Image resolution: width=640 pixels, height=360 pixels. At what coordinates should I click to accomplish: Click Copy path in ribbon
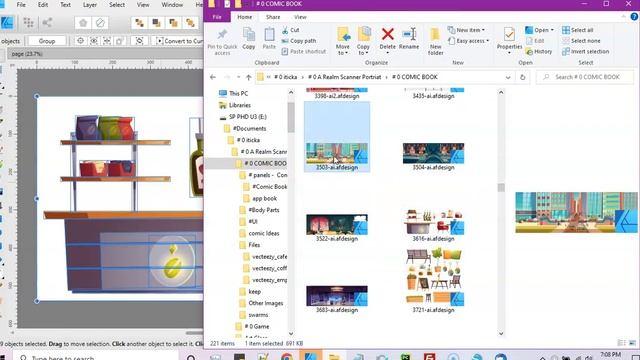(299, 41)
